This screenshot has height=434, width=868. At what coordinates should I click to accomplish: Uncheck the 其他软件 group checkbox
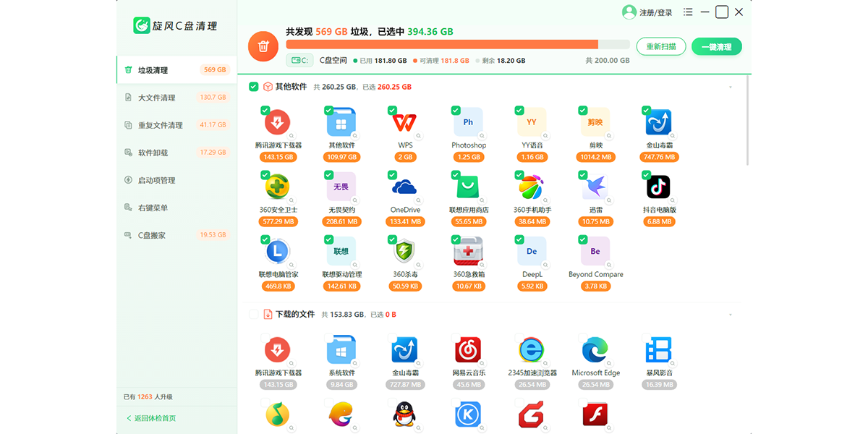[x=253, y=87]
